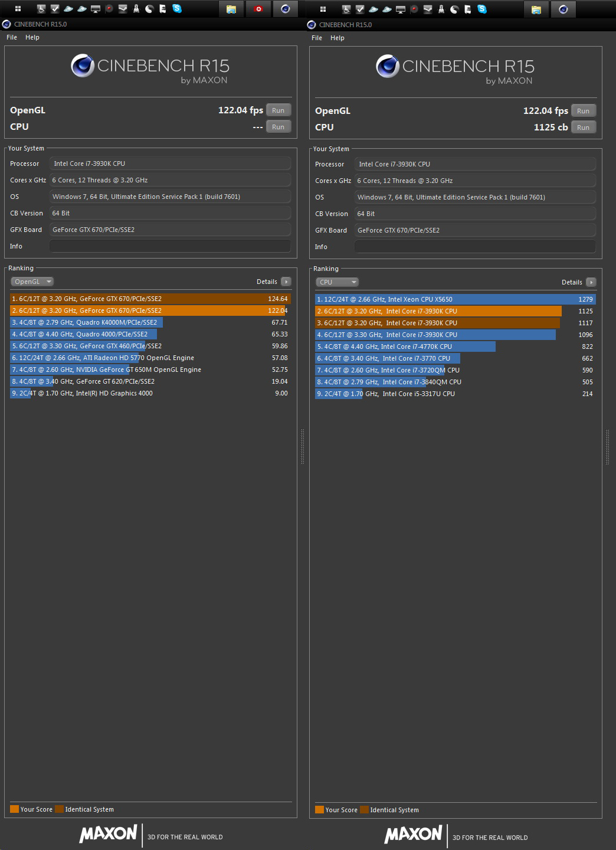Viewport: 616px width, 850px height.
Task: Click the Info text field in right window
Action: [475, 247]
